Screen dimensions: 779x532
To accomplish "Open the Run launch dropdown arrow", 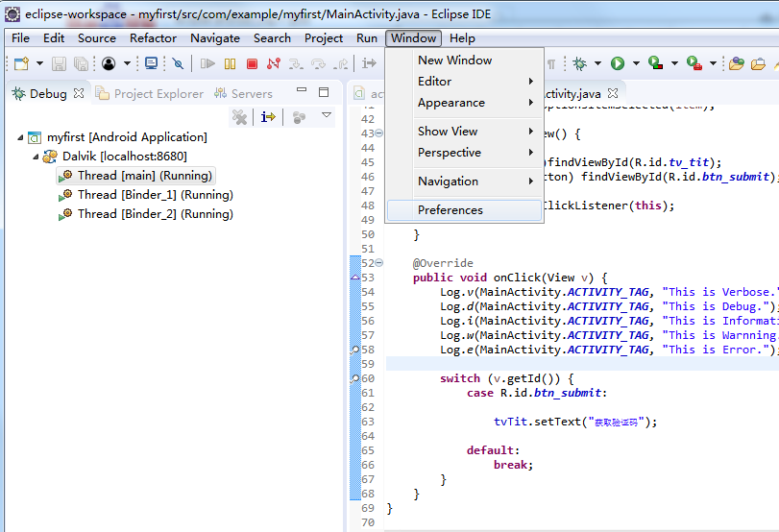I will [637, 63].
